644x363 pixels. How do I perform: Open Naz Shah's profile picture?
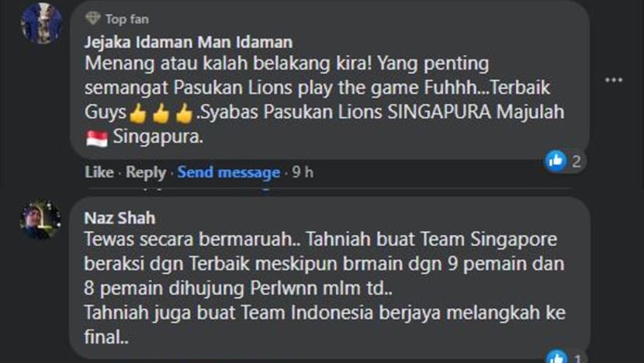(40, 220)
